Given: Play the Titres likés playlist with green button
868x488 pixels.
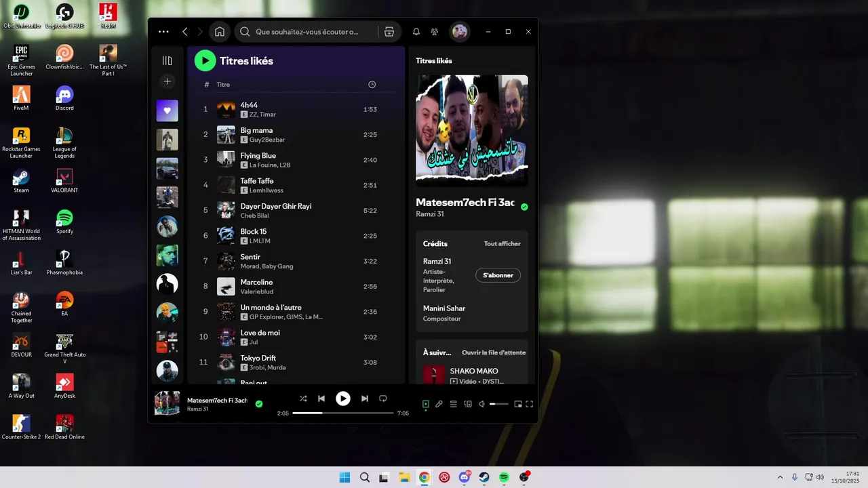Looking at the screenshot, I should (205, 60).
